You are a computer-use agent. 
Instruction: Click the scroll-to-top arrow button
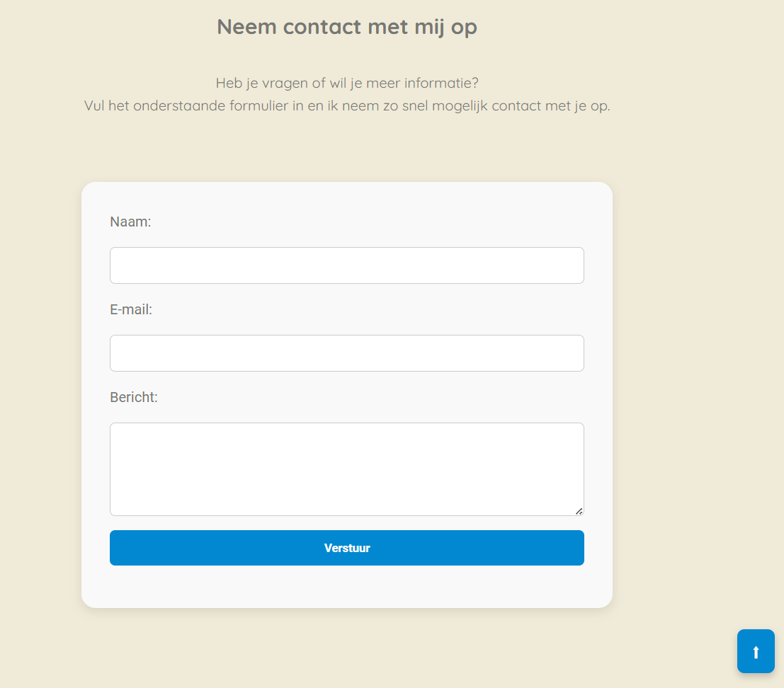tap(756, 651)
